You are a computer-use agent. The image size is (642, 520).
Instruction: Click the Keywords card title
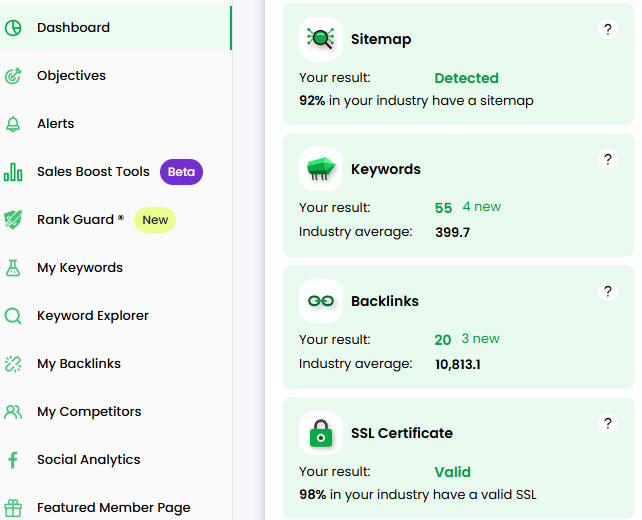coord(386,169)
